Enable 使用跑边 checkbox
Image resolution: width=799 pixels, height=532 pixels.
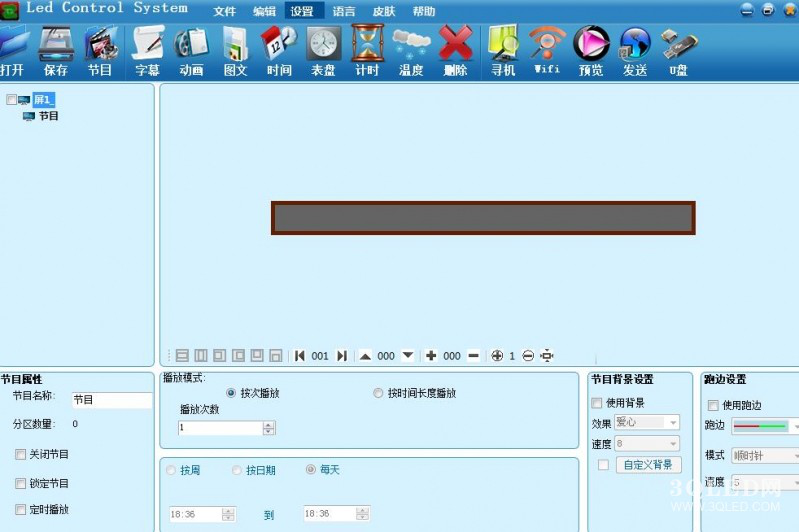coord(713,405)
